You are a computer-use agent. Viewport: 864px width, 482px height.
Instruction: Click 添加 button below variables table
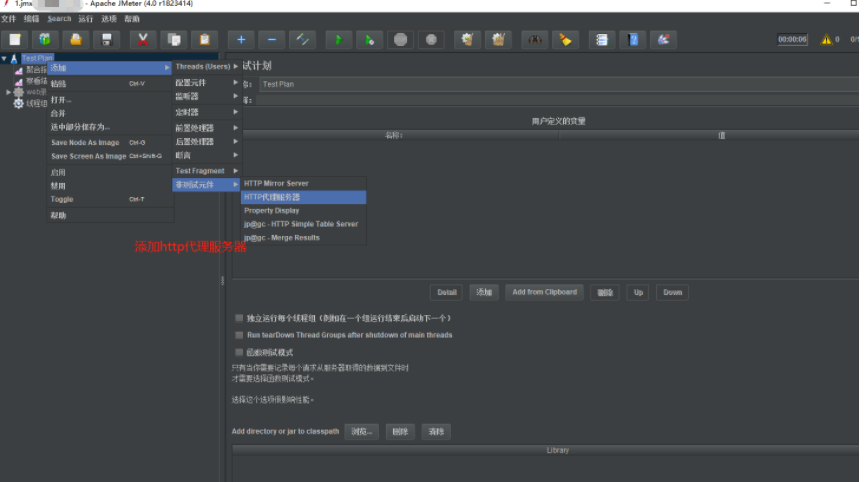tap(484, 293)
